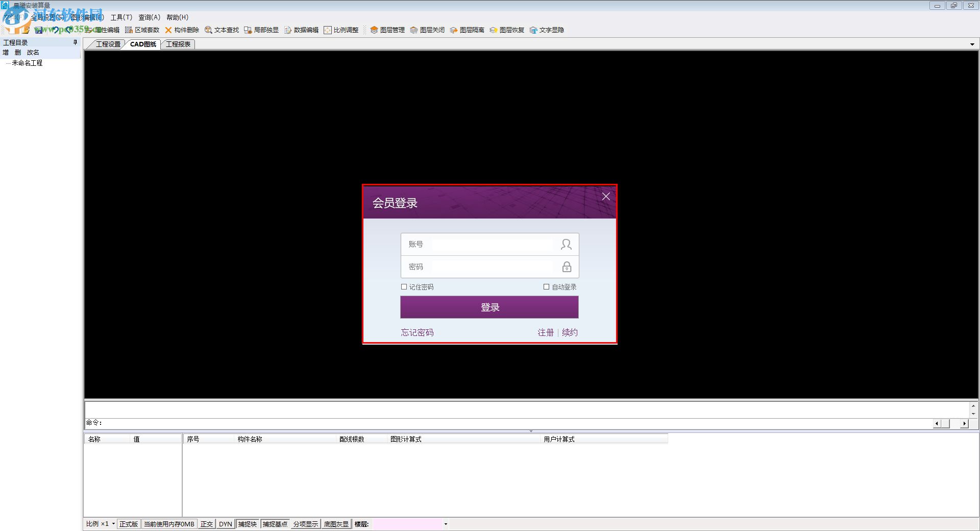
Task: Toggle 分项显示 in status bar
Action: point(306,524)
